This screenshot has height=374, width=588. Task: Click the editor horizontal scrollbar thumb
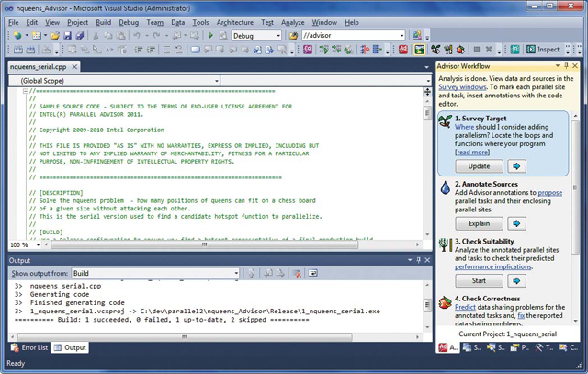tap(204, 244)
